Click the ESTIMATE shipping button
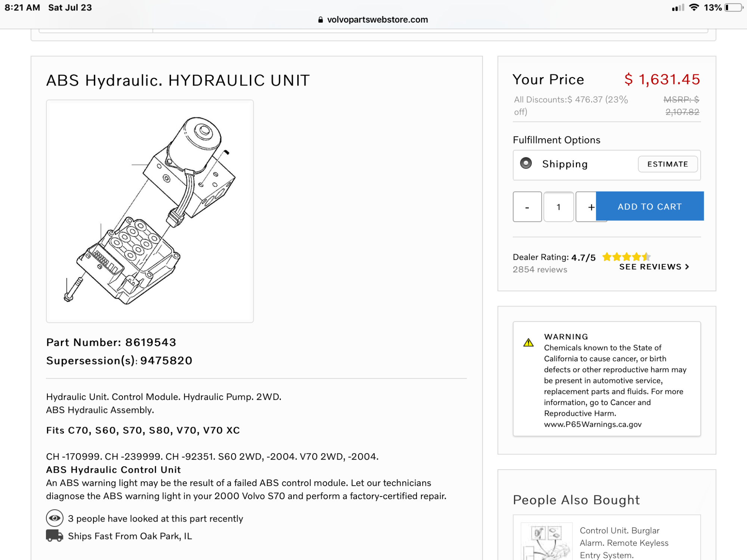Image resolution: width=747 pixels, height=560 pixels. click(667, 164)
